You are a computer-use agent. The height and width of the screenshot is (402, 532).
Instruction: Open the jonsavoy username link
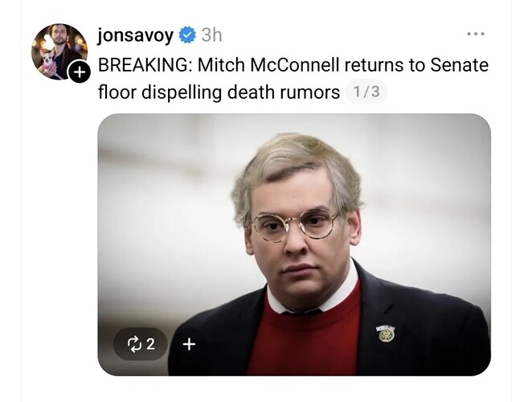point(135,35)
